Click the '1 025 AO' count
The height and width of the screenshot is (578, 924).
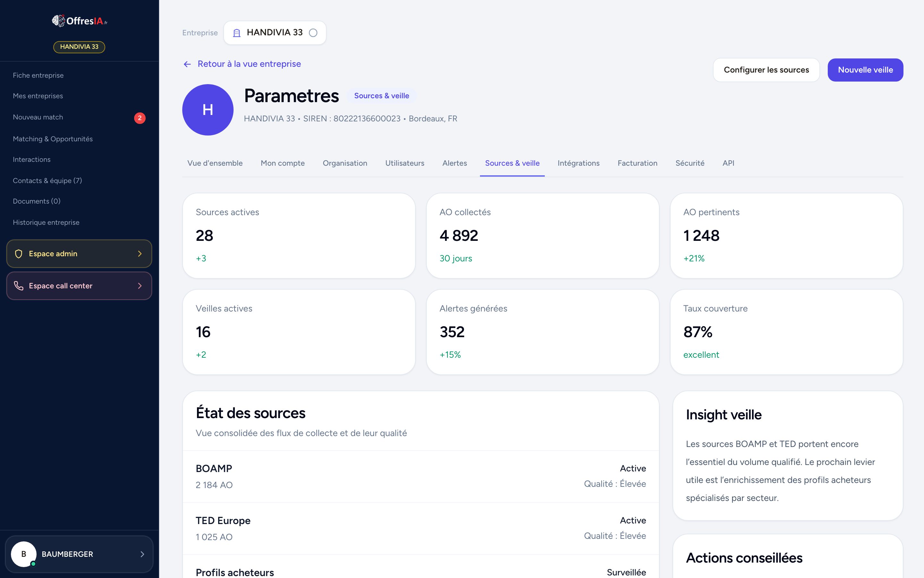(x=214, y=537)
